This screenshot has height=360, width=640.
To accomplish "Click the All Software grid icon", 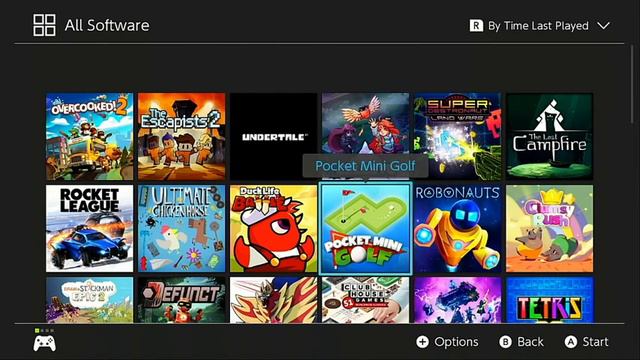I will point(44,25).
